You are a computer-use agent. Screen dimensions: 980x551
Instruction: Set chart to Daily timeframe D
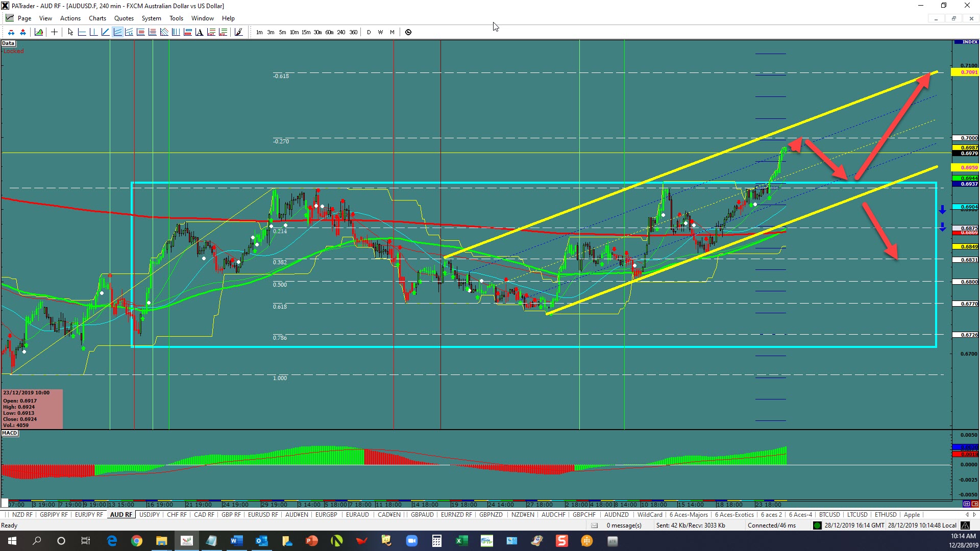369,32
